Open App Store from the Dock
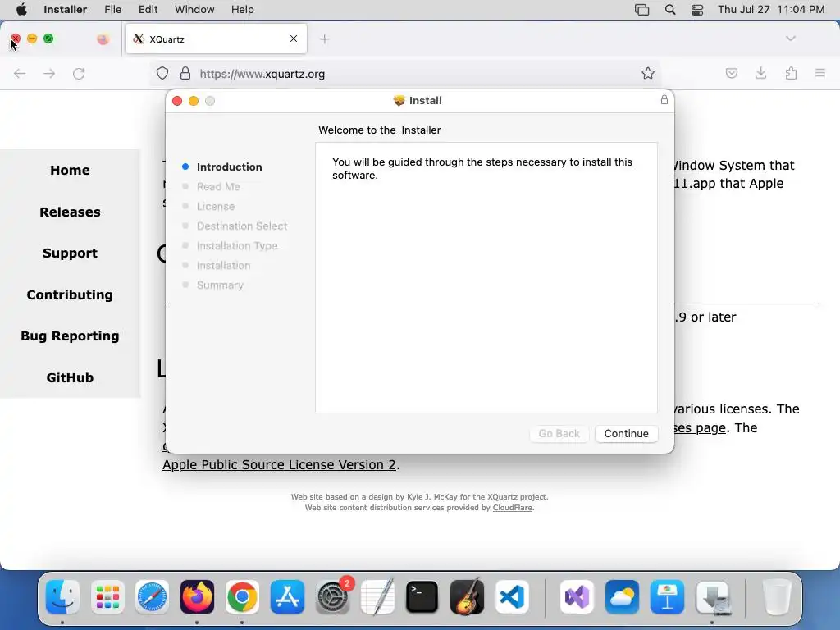 (287, 597)
